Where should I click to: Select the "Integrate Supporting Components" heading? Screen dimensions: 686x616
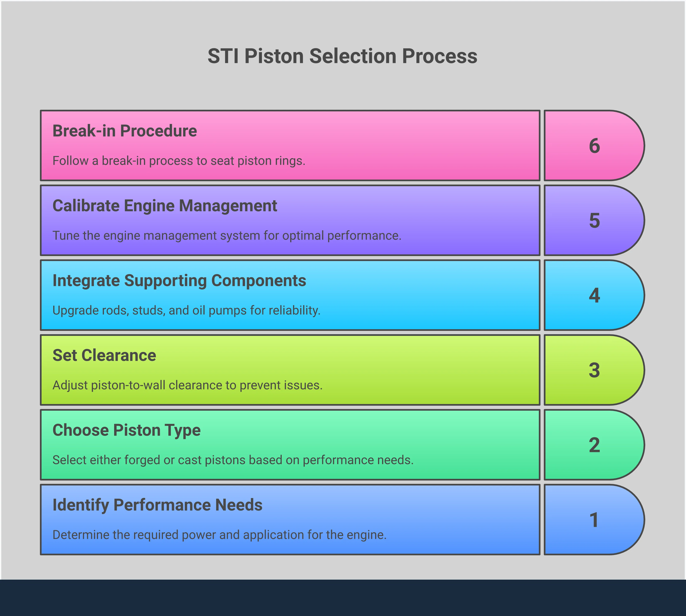[x=179, y=281]
